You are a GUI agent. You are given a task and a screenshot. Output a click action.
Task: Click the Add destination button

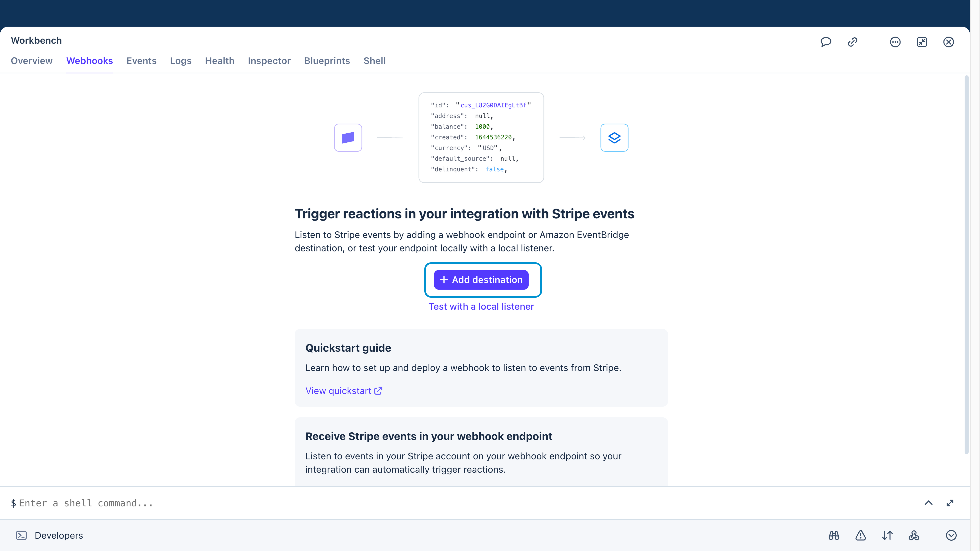tap(481, 280)
